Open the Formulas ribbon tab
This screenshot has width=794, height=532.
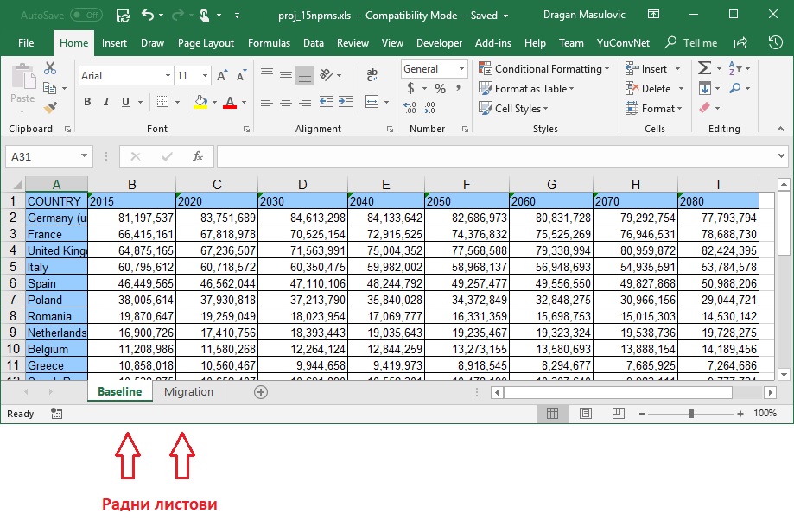[269, 43]
